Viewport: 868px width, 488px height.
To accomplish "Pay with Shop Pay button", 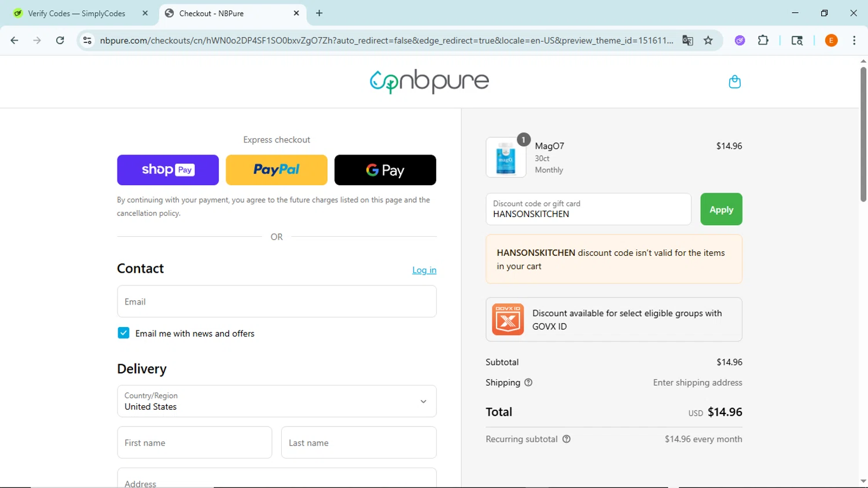I will [168, 170].
